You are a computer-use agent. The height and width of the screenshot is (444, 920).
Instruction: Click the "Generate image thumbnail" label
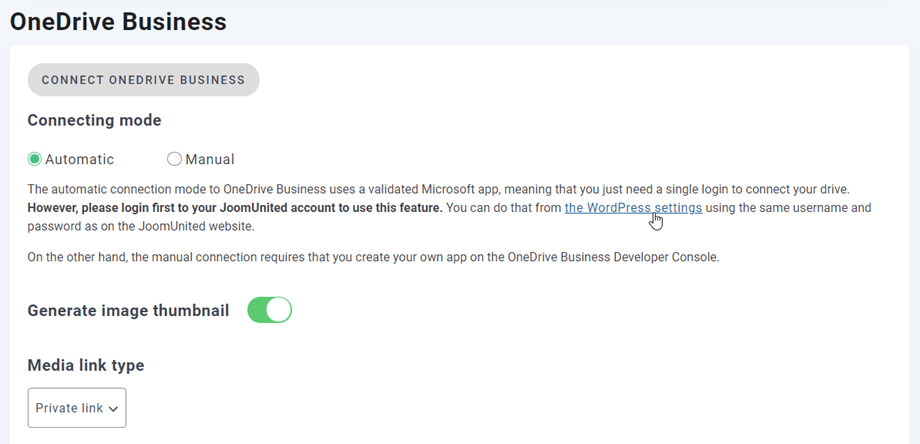click(128, 310)
